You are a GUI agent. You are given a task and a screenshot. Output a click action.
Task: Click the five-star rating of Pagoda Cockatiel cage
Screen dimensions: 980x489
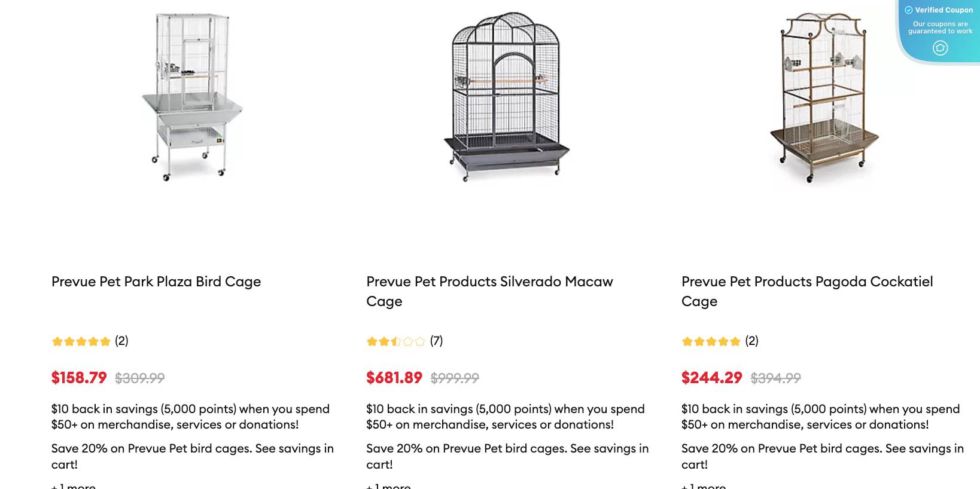tap(711, 341)
